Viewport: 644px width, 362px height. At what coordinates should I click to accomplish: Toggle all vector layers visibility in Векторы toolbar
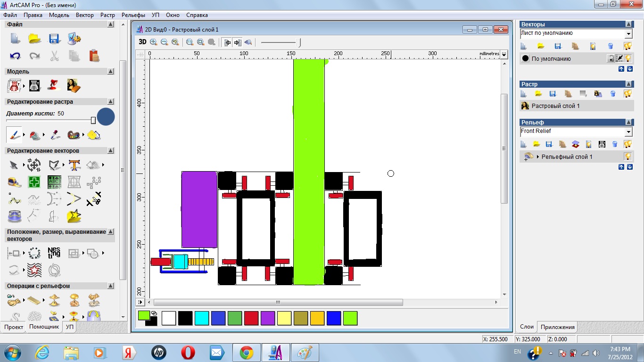[x=627, y=46]
